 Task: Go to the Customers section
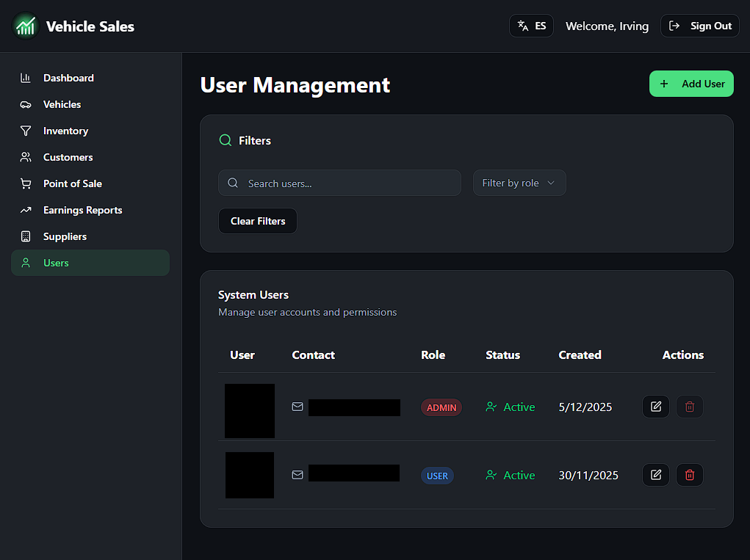click(90, 157)
